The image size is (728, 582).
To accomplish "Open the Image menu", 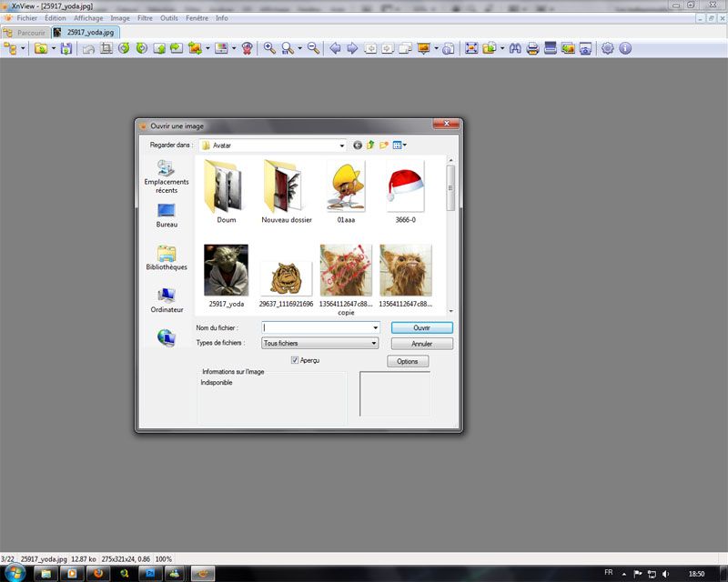I will click(120, 18).
